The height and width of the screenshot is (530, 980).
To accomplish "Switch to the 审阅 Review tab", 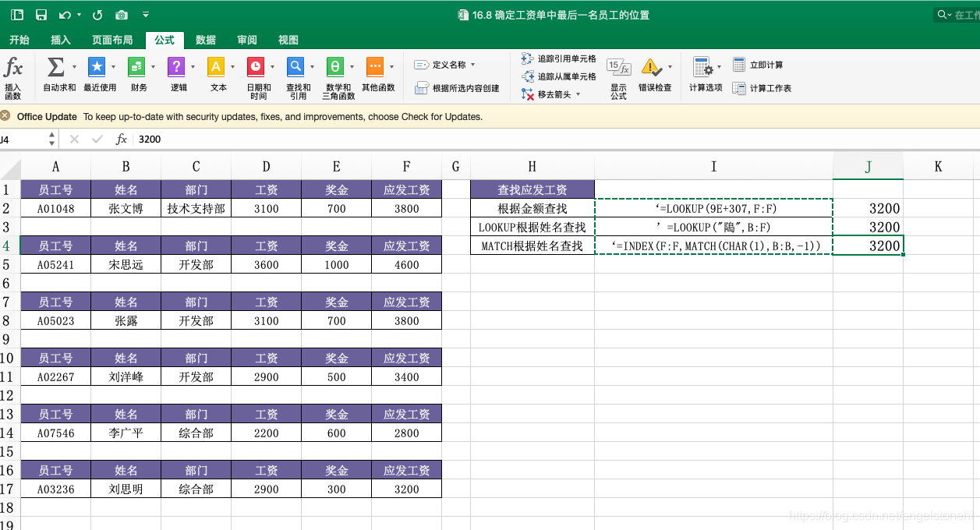I will 247,40.
